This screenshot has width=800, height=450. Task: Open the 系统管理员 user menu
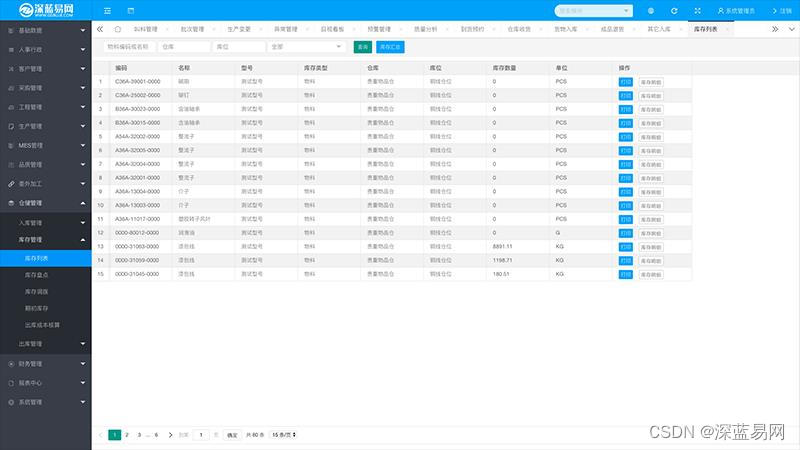pos(736,11)
